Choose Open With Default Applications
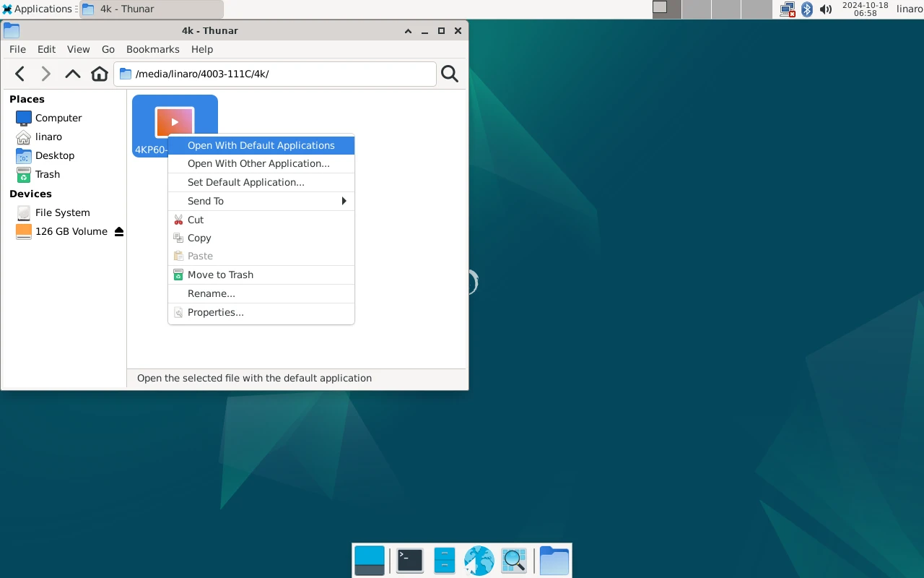This screenshot has width=924, height=578. [261, 145]
